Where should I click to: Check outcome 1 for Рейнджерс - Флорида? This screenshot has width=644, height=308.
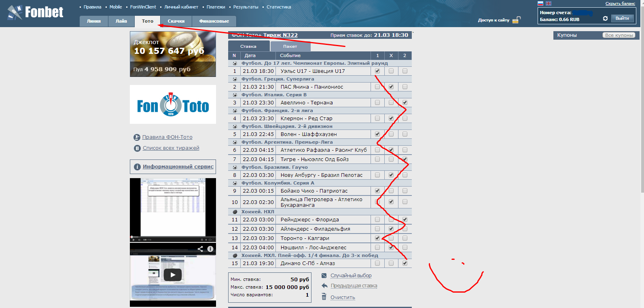click(377, 219)
